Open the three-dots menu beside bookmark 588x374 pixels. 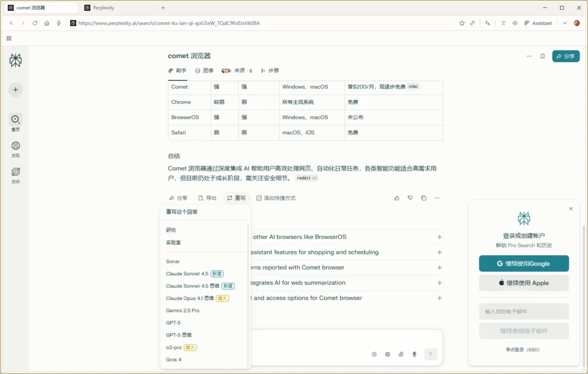pos(529,56)
